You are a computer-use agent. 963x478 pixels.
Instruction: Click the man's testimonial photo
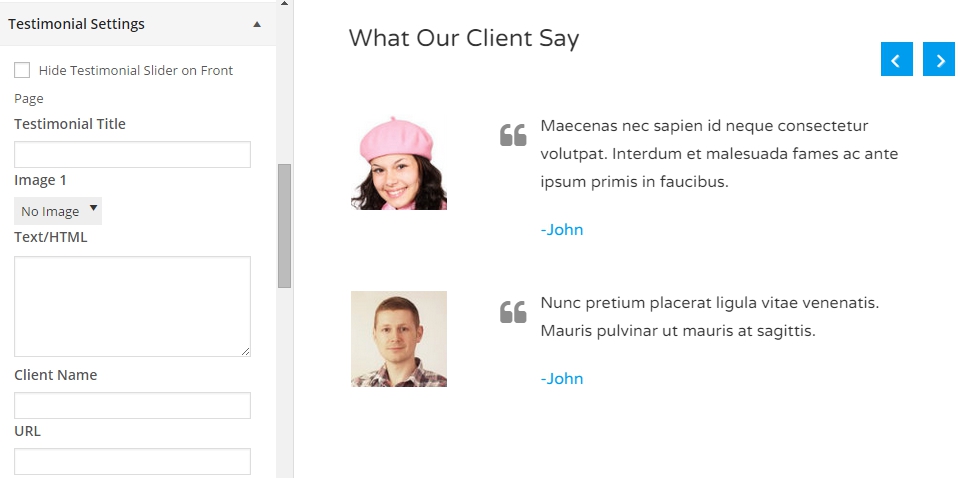coord(399,339)
